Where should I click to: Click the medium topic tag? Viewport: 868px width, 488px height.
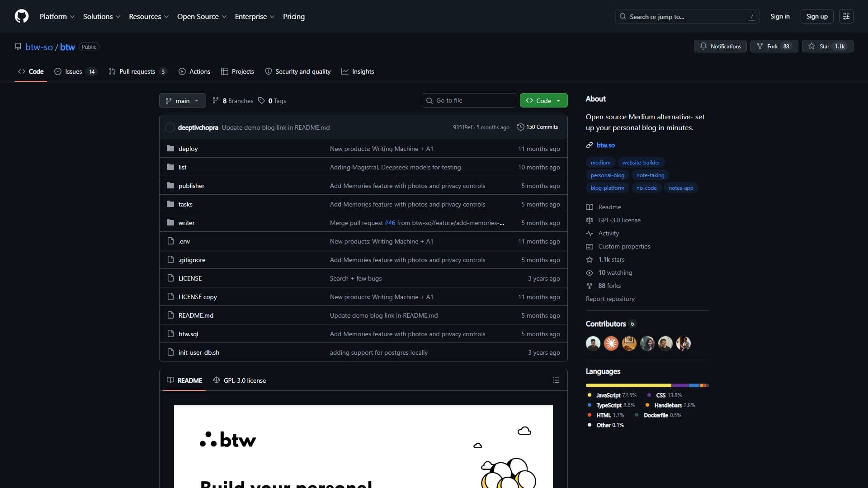pyautogui.click(x=600, y=162)
